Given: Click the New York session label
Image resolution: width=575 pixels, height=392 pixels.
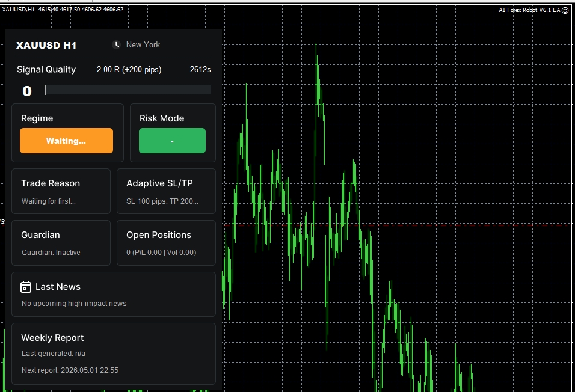Looking at the screenshot, I should coord(143,44).
